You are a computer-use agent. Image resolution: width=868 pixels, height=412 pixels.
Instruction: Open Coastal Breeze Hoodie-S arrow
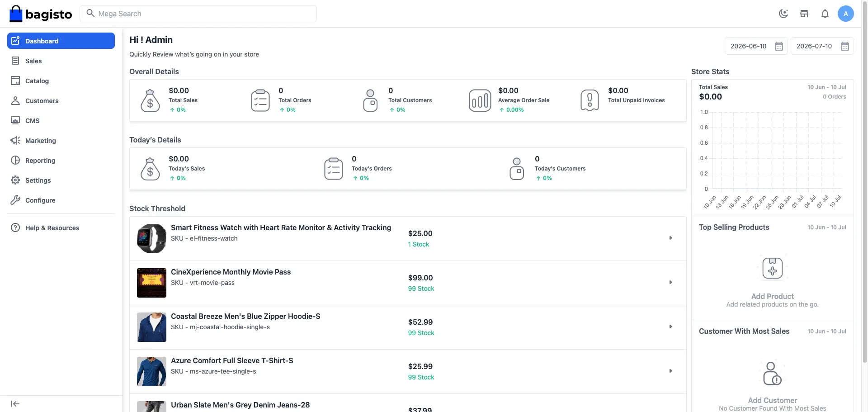pos(671,327)
